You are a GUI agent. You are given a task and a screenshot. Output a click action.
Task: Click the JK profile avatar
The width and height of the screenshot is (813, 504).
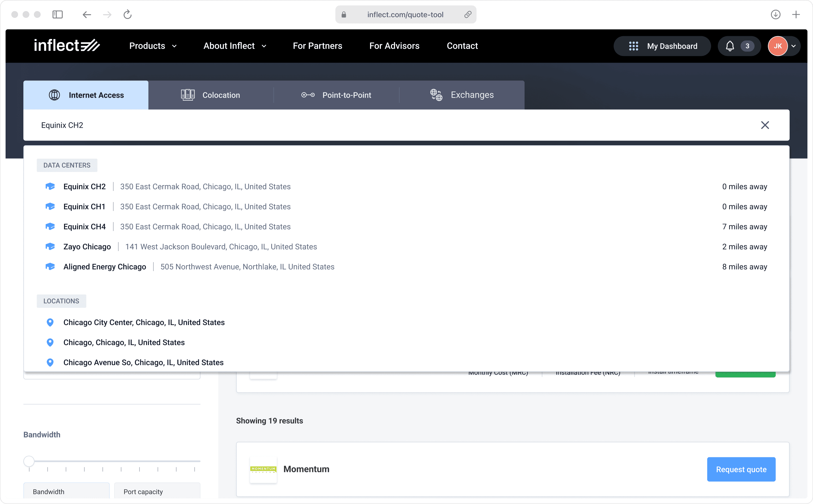coord(777,46)
